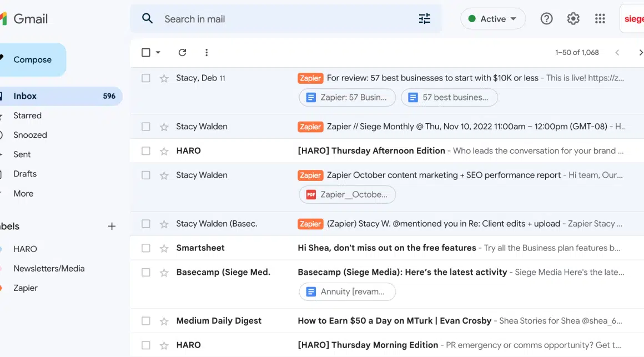Open the Settings gear
Screen dimensions: 644x357
pos(573,19)
